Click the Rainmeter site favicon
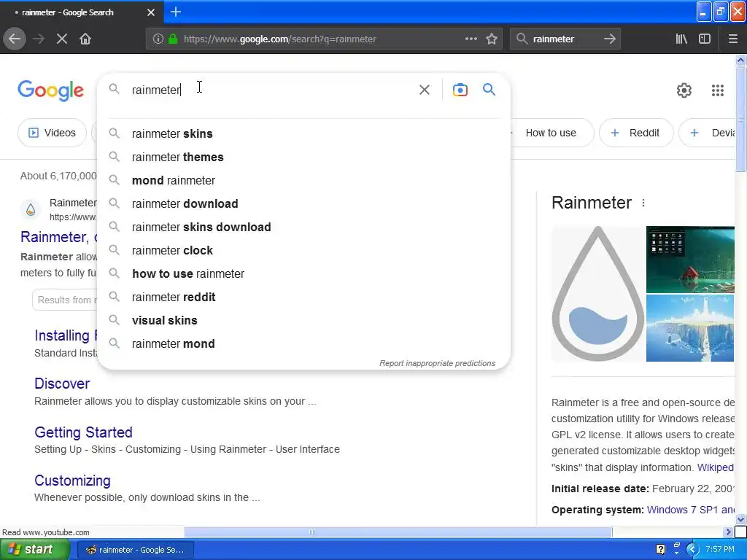The width and height of the screenshot is (747, 560). point(31,209)
